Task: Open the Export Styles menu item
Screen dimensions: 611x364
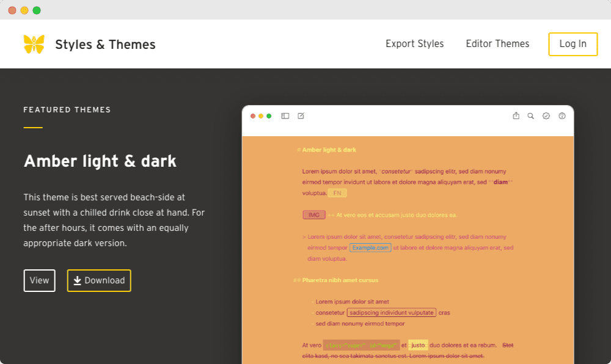Action: [414, 43]
